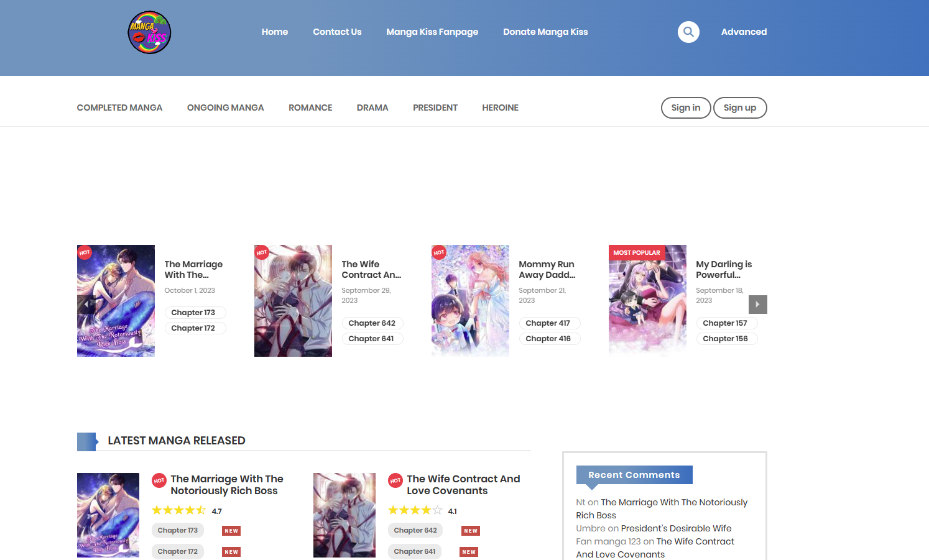
Task: Browse Completed Manga category
Action: tap(119, 108)
